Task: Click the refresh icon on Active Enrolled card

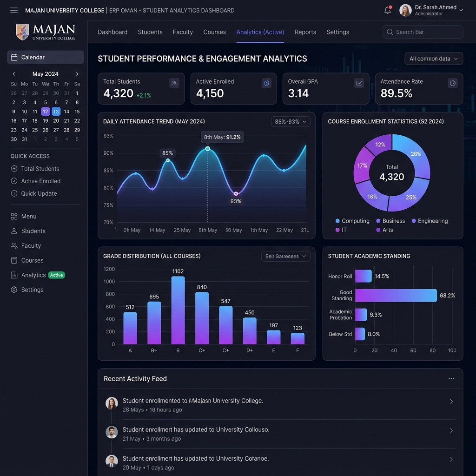Action: point(266,83)
